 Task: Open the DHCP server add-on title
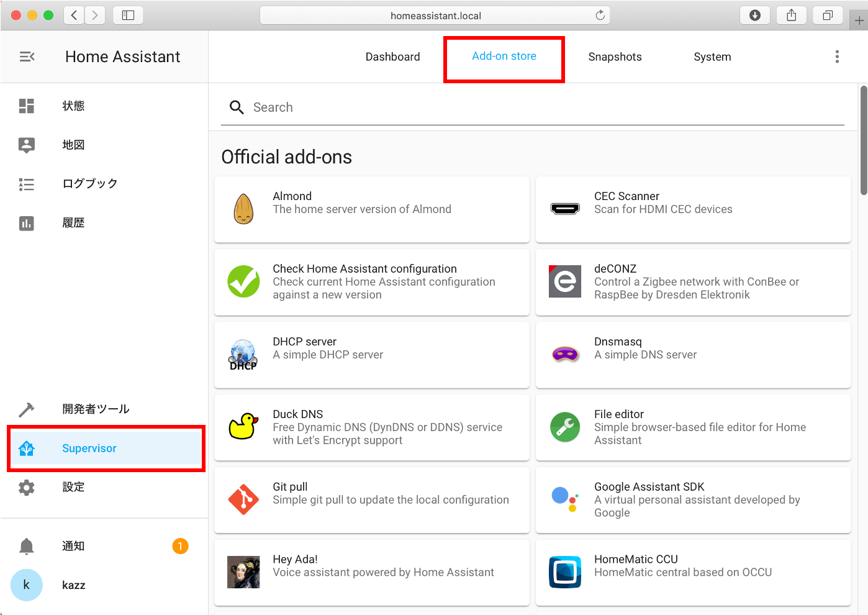pos(304,342)
